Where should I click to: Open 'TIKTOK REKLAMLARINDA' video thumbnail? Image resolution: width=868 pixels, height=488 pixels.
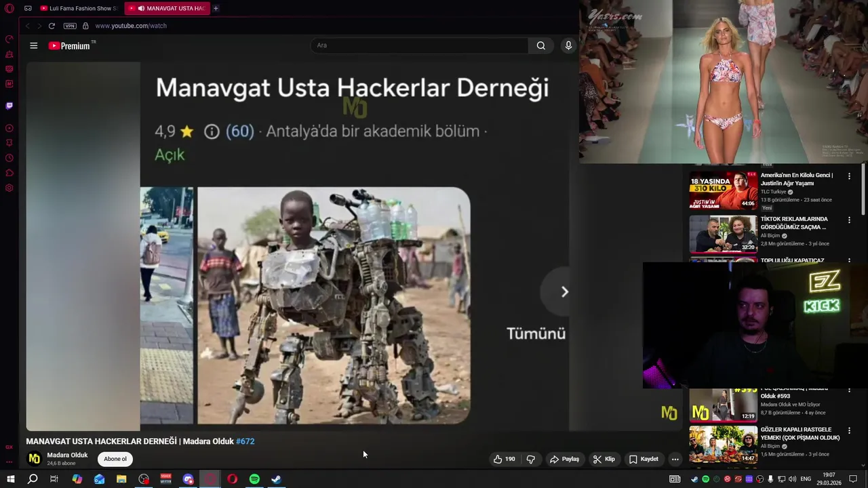click(723, 234)
